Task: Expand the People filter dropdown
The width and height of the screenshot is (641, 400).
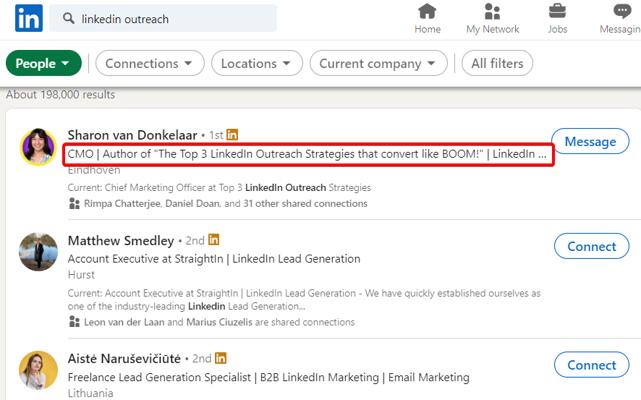Action: [x=44, y=63]
